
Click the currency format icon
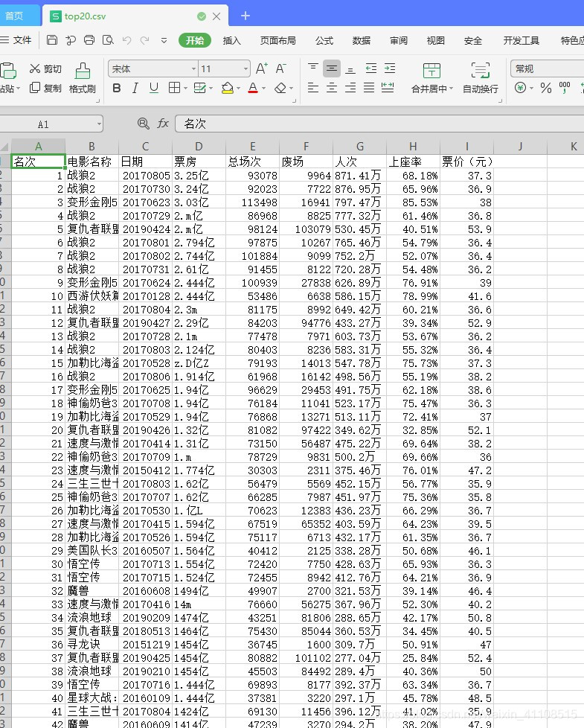pyautogui.click(x=521, y=88)
